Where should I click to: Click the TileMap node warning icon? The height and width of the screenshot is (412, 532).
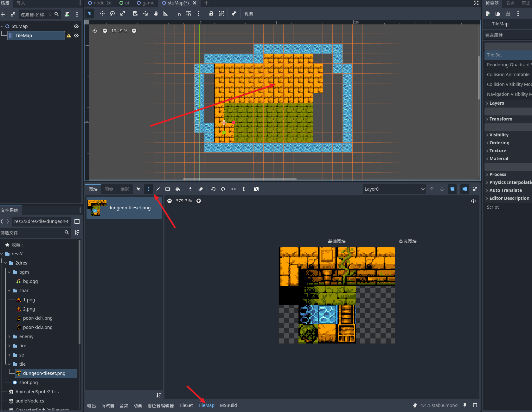point(69,36)
